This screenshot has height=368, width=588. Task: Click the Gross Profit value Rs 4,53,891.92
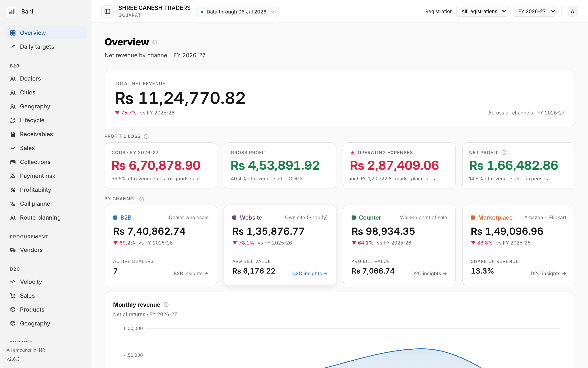(x=275, y=166)
